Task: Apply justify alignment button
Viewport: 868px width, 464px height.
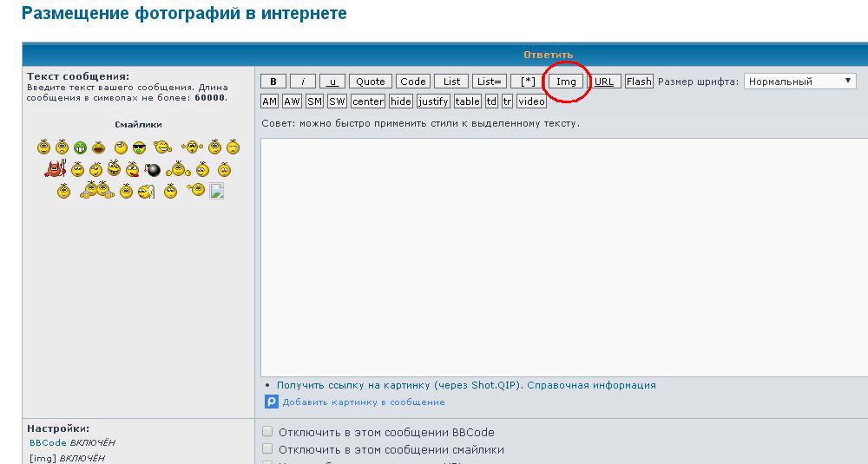Action: 433,101
